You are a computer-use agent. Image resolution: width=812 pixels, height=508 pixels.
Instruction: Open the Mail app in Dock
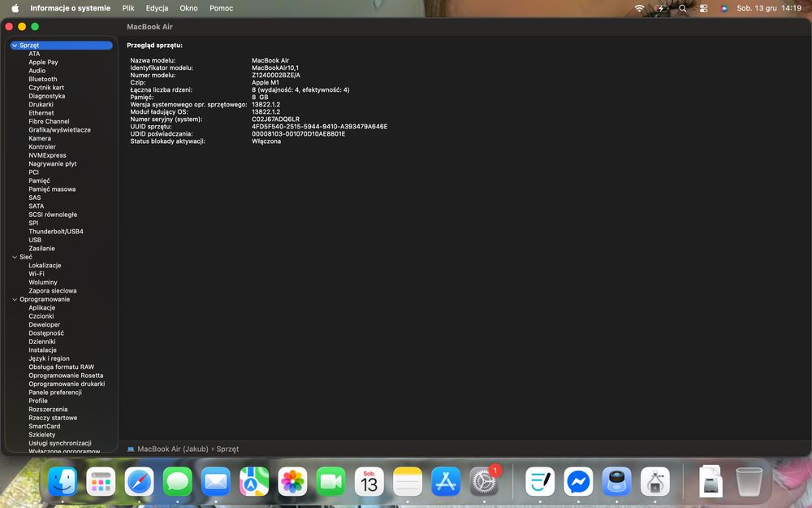click(216, 481)
